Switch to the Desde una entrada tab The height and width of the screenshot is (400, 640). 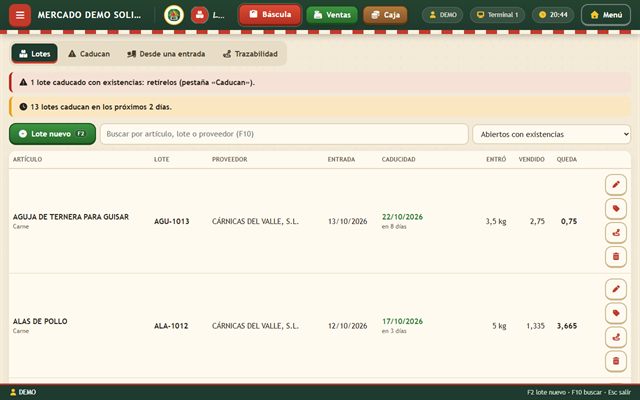point(166,53)
